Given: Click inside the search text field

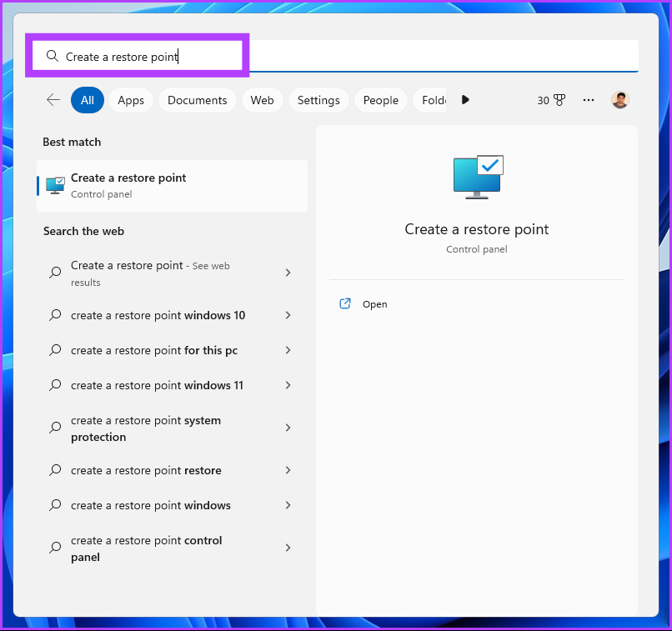Looking at the screenshot, I should pos(375,57).
